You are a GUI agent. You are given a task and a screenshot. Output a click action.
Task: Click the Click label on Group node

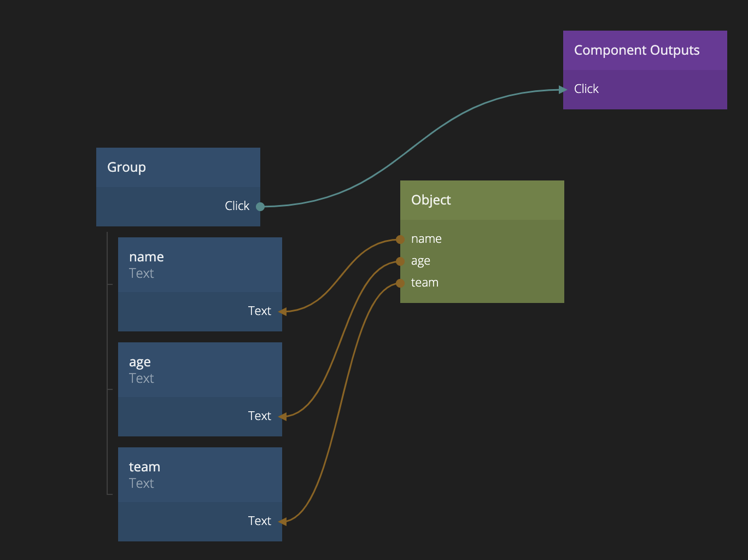point(237,206)
